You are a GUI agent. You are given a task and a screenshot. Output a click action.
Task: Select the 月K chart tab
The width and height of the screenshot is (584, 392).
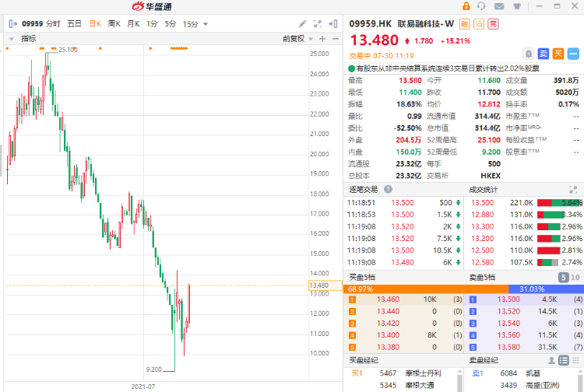pyautogui.click(x=133, y=24)
